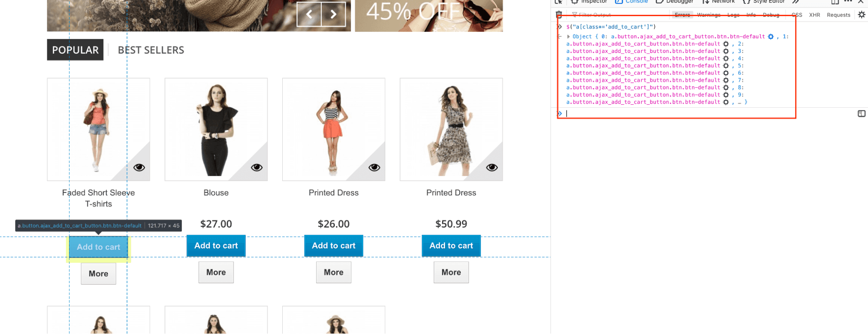
Task: Toggle the XHR filter in console
Action: pos(815,15)
